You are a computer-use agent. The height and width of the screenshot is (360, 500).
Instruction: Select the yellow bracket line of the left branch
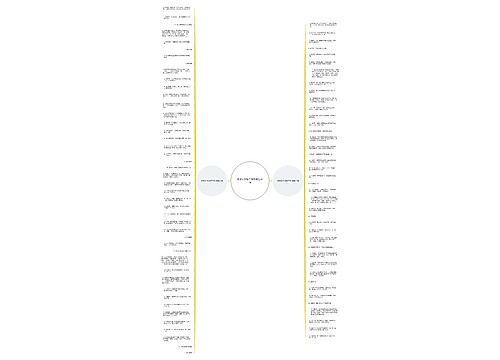194,180
